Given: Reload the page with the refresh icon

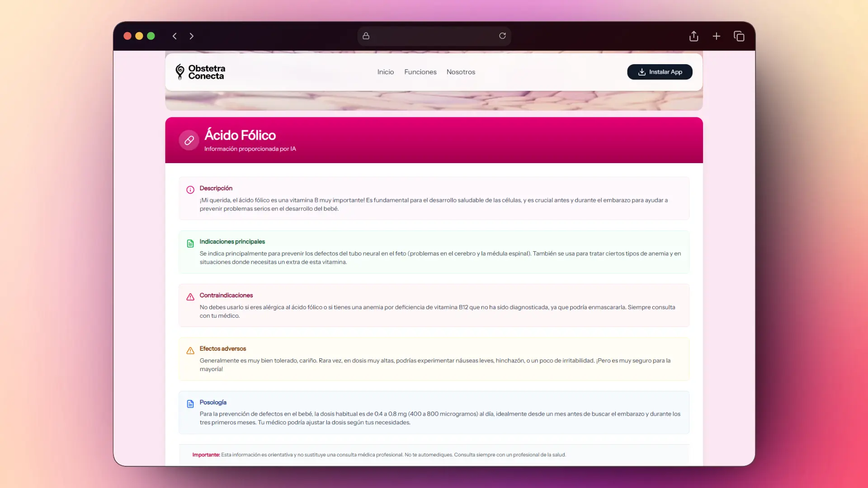Looking at the screenshot, I should (x=502, y=36).
